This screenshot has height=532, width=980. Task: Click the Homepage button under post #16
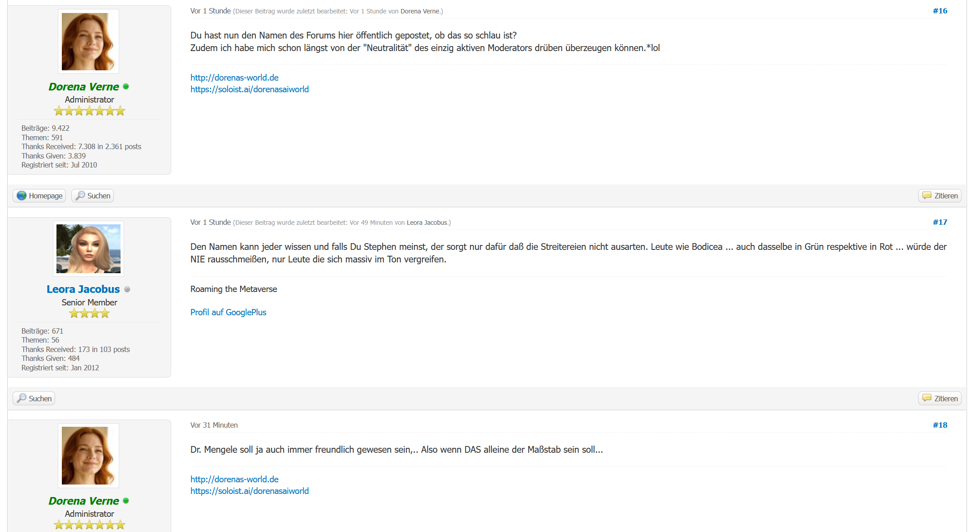[39, 196]
